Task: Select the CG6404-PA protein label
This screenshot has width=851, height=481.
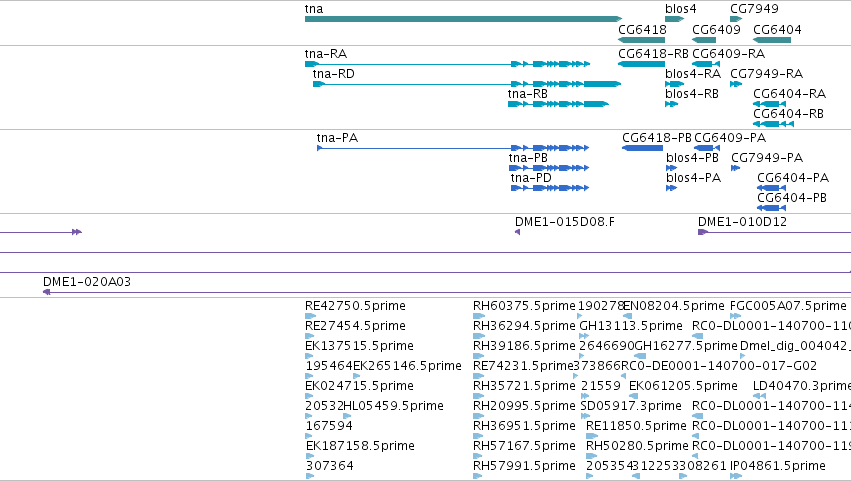Action: 793,178
